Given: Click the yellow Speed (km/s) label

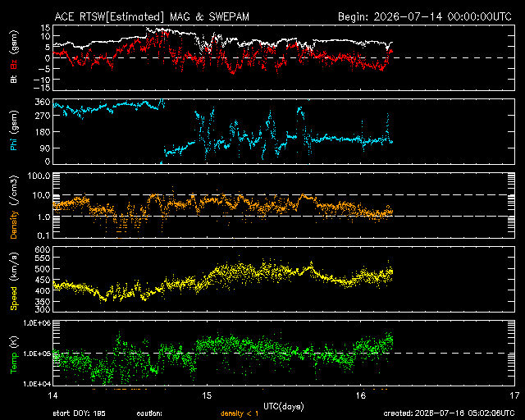Looking at the screenshot, I should (14, 281).
